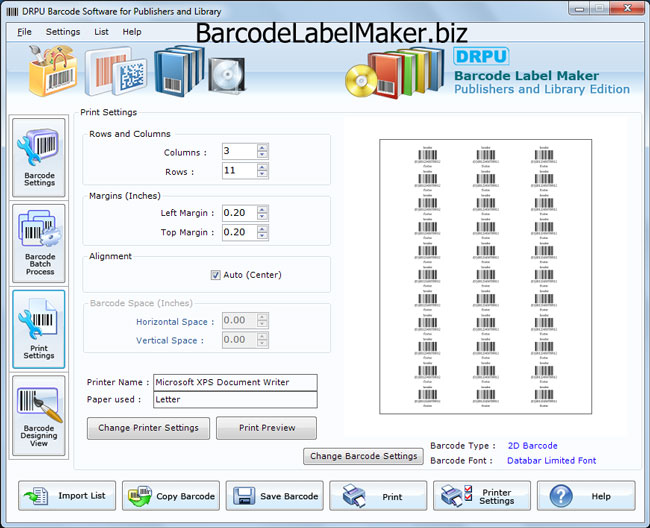Click the Print Preview button
650x528 pixels.
coord(267,428)
